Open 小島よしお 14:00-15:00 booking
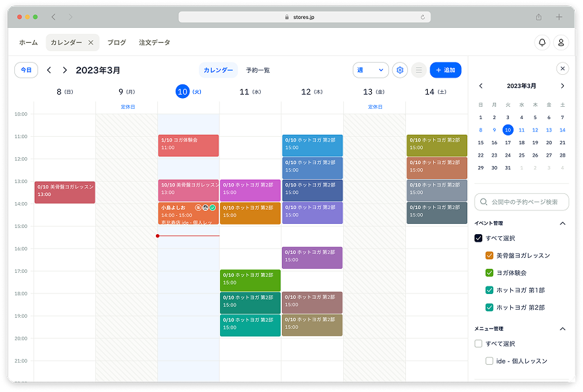583x392 pixels. pos(188,213)
